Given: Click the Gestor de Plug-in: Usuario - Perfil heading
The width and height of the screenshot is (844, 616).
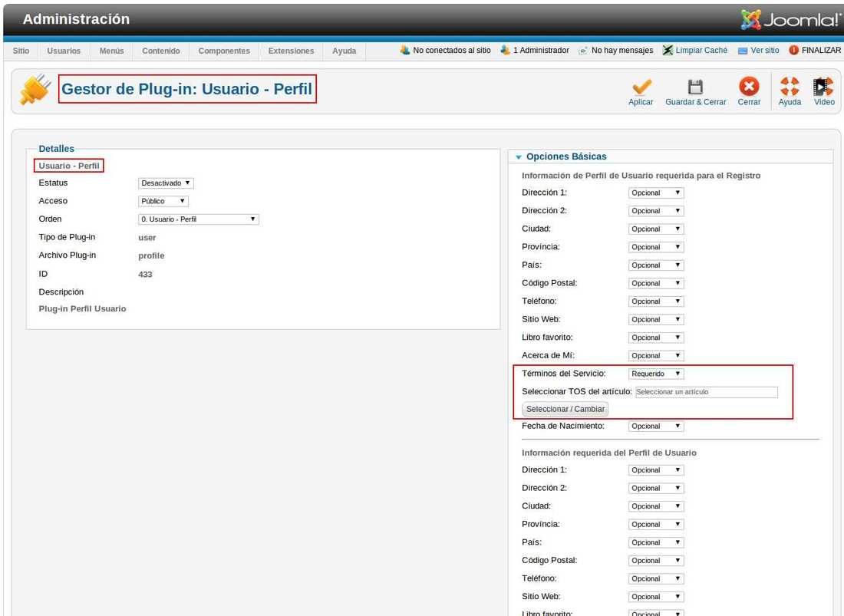Looking at the screenshot, I should pyautogui.click(x=186, y=89).
